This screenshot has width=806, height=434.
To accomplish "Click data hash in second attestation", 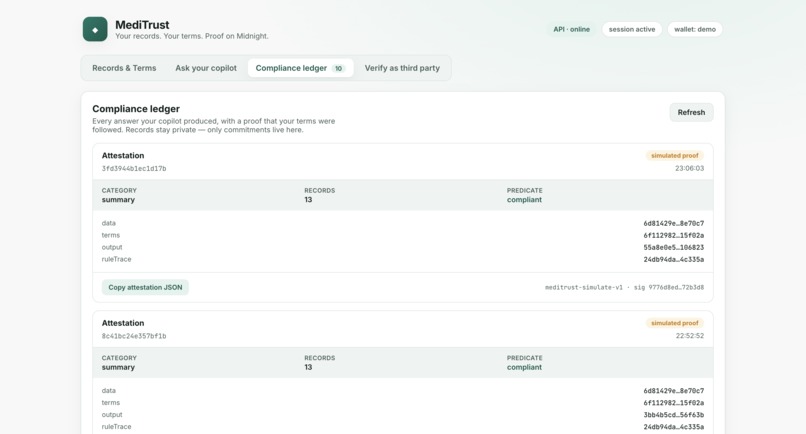I will pos(673,391).
